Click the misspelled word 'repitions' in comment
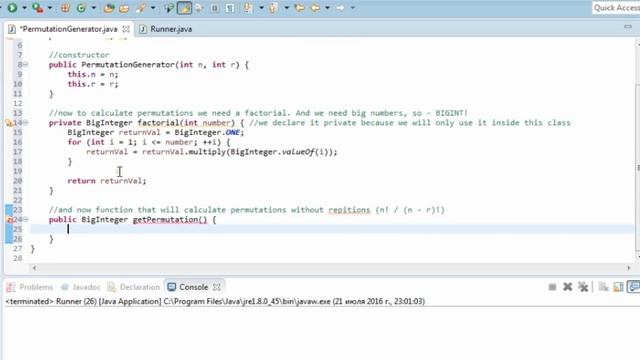This screenshot has width=640, height=360. tap(349, 210)
